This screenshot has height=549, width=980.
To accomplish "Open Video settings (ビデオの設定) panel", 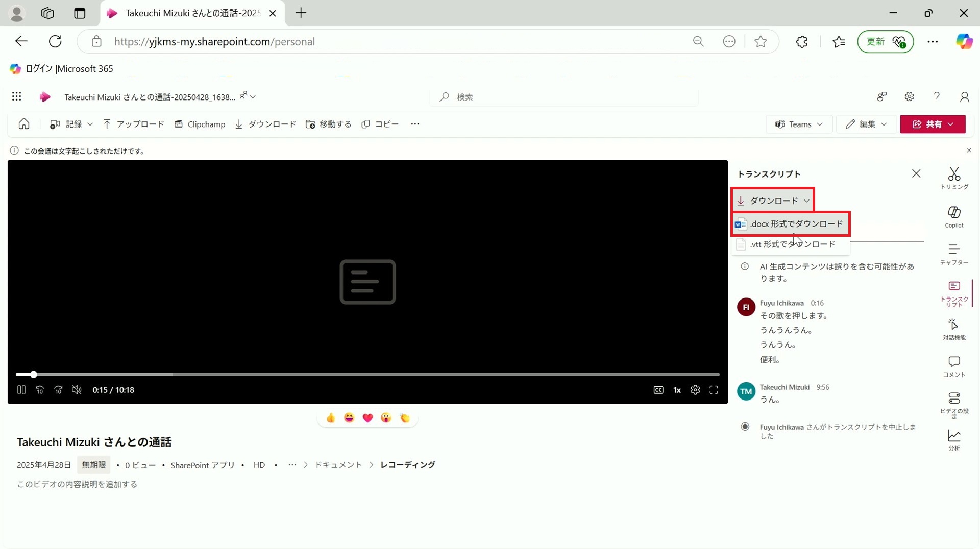I will [x=954, y=405].
